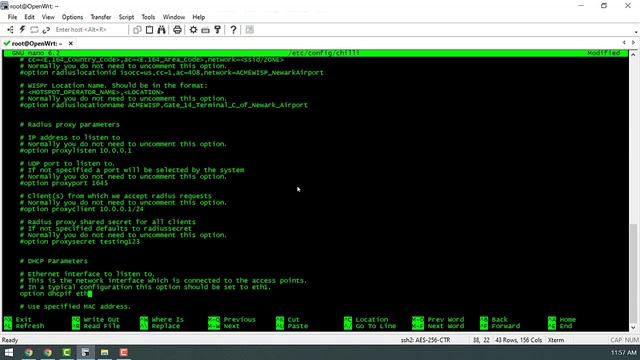Click the 'Go To Line' nano shortcut label
Screen dimensions: 640x360
(x=376, y=326)
